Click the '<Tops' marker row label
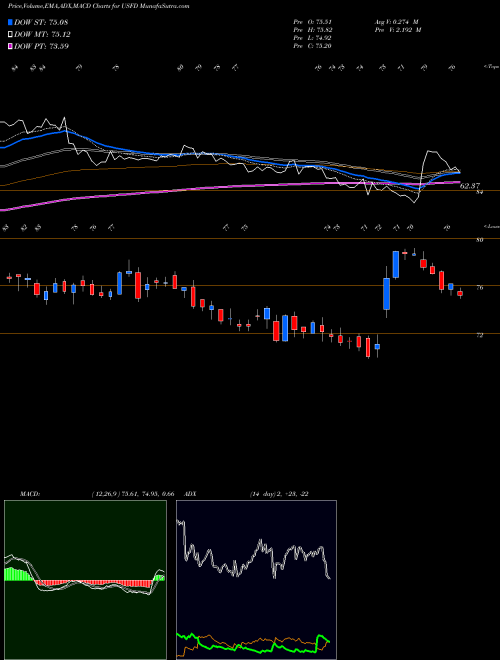This screenshot has height=660, width=500. 491,67
